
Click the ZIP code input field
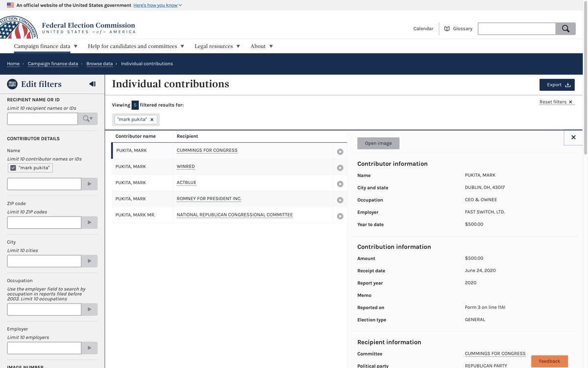[44, 222]
